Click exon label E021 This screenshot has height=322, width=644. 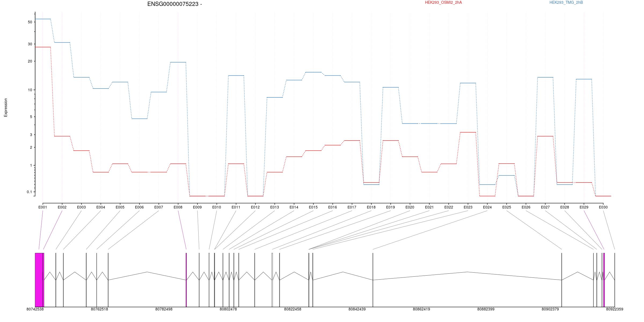(x=429, y=207)
